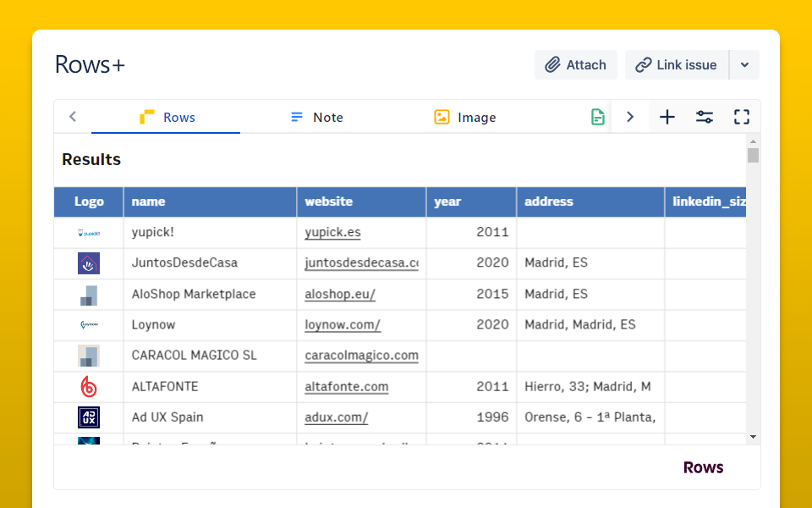Click the AloShop Marketplace logo thumbnail

coord(89,295)
